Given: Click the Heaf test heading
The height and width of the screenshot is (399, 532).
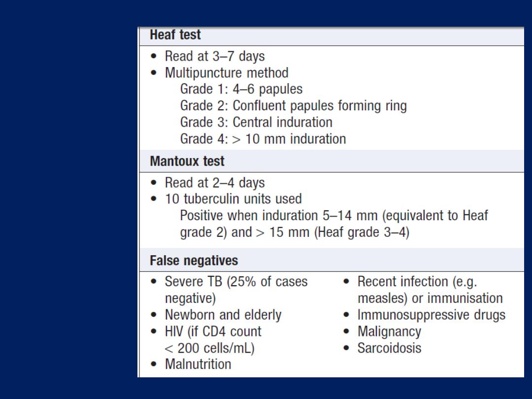Looking at the screenshot, I should tap(175, 34).
